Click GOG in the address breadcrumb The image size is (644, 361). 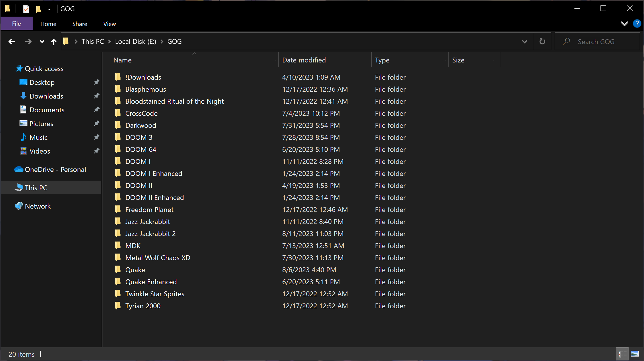click(x=175, y=42)
